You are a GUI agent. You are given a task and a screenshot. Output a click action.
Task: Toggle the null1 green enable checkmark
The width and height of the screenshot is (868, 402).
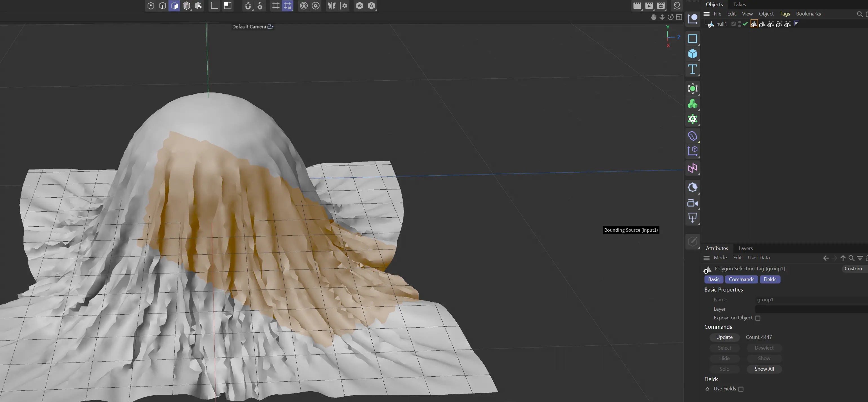(745, 24)
